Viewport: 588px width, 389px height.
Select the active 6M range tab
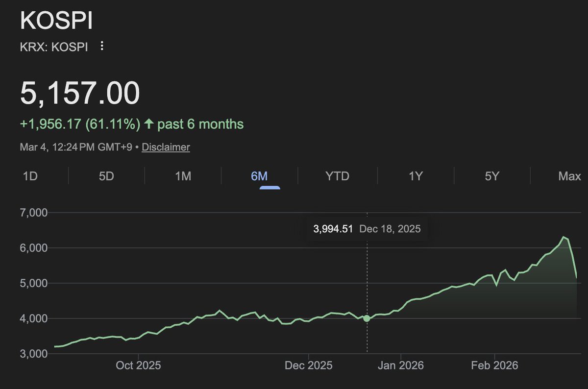(x=259, y=176)
